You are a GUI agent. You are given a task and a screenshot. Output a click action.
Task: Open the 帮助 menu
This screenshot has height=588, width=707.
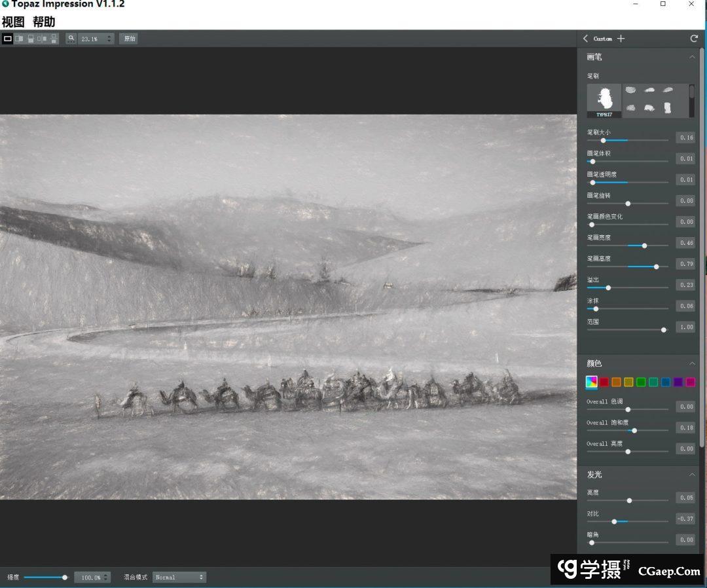(44, 22)
